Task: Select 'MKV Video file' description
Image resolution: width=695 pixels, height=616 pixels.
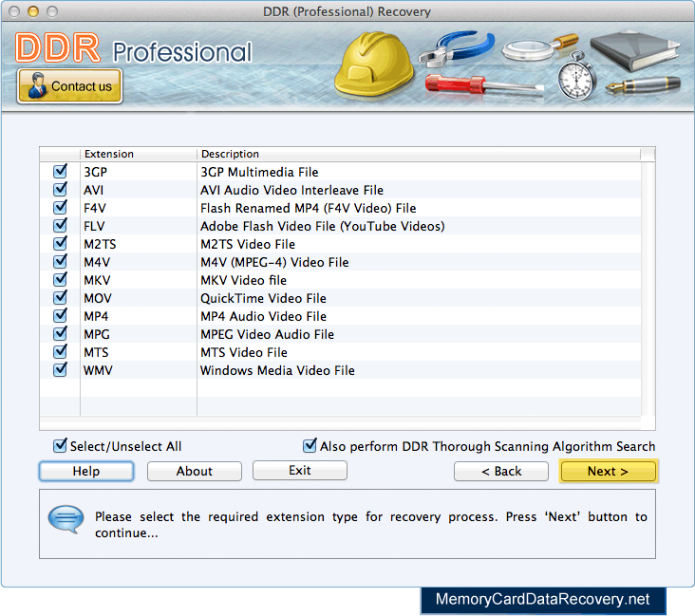Action: point(243,281)
